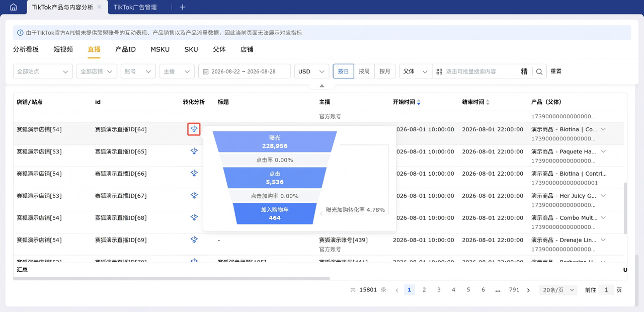Open the 短视频 tab

coord(63,49)
